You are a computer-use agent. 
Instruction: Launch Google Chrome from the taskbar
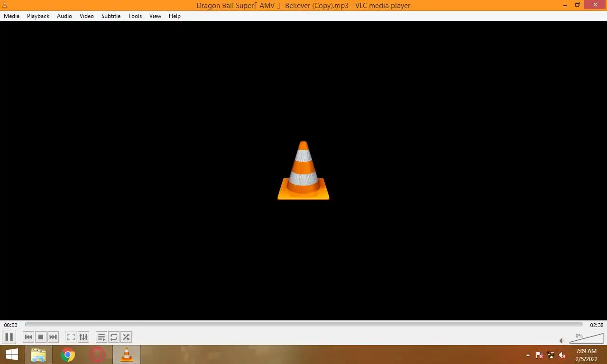(x=68, y=355)
